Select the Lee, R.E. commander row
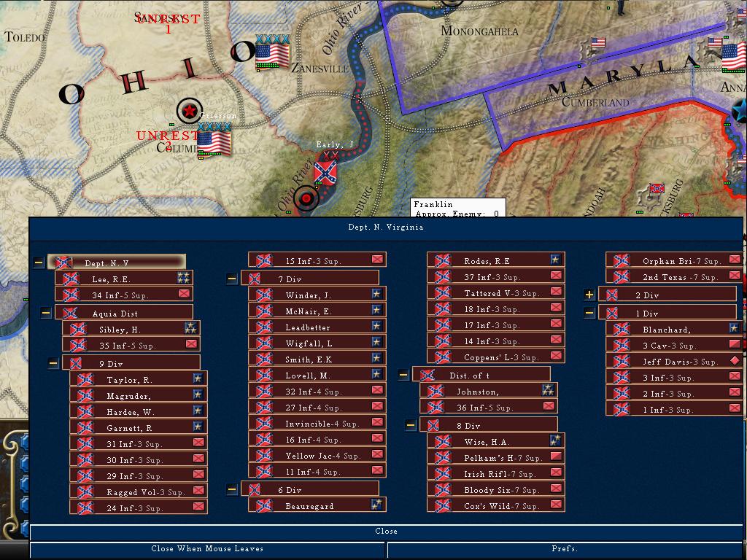 pos(124,279)
